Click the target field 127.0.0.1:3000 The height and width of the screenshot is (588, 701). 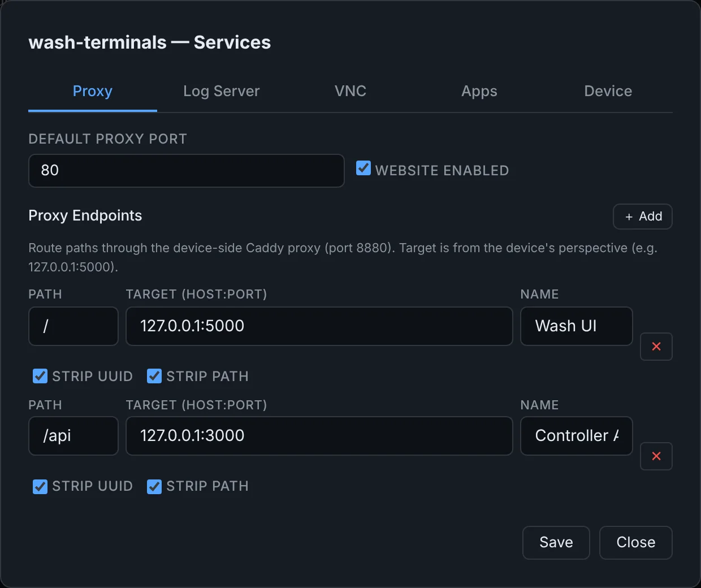(x=319, y=436)
